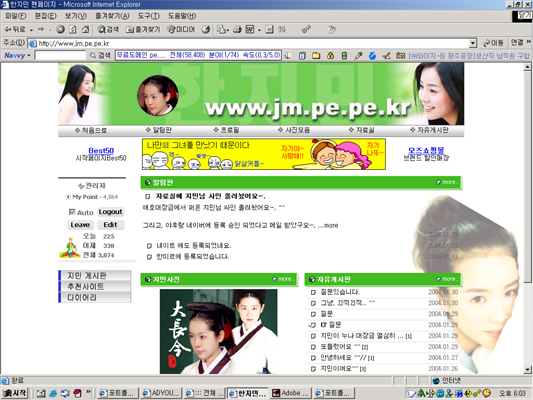Viewport: 533px width, 400px height.
Task: Open the Favorites (즐겨찾기) toolbar button
Action: [143, 30]
